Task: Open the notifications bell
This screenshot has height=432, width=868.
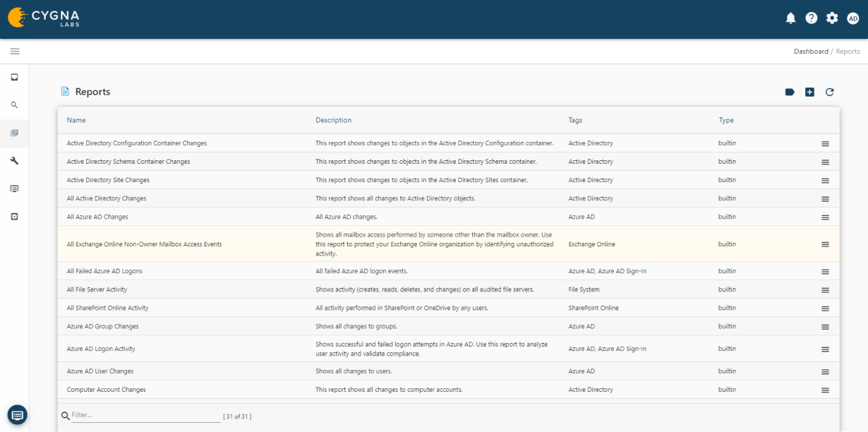Action: pos(790,18)
